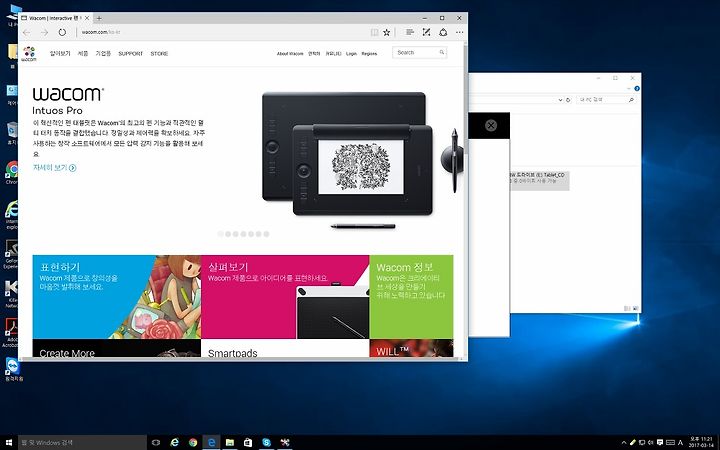This screenshot has height=450, width=720.
Task: Make a web note in Edge
Action: (426, 32)
